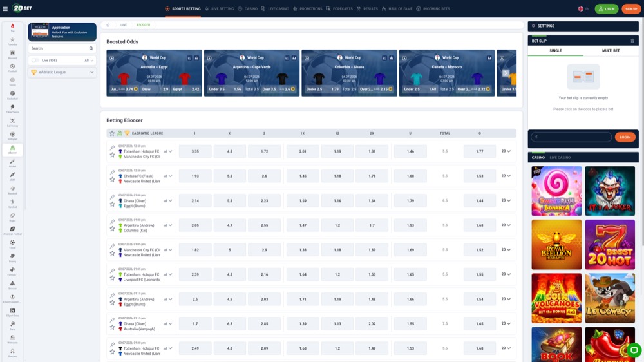The height and width of the screenshot is (362, 644).
Task: Click the orange Sign Up button
Action: (631, 8)
